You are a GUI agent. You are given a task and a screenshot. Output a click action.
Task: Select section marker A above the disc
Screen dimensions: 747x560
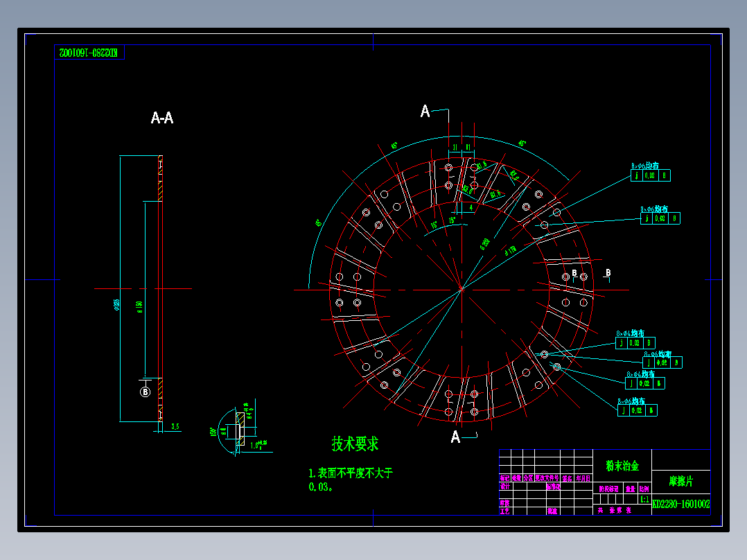click(425, 111)
